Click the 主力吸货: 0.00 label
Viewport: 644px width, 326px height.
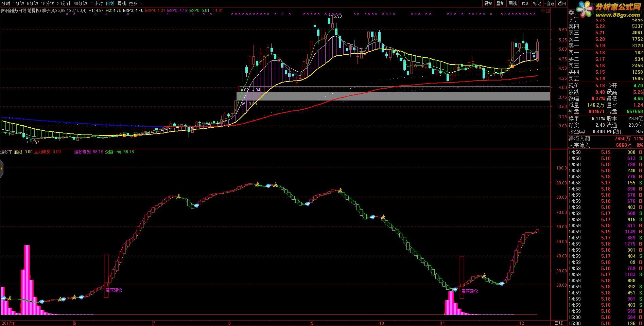point(48,152)
